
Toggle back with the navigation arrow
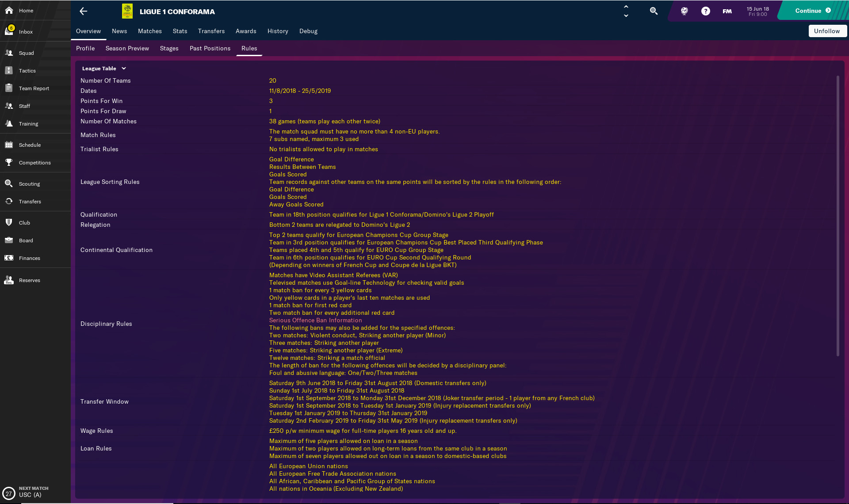tap(83, 11)
